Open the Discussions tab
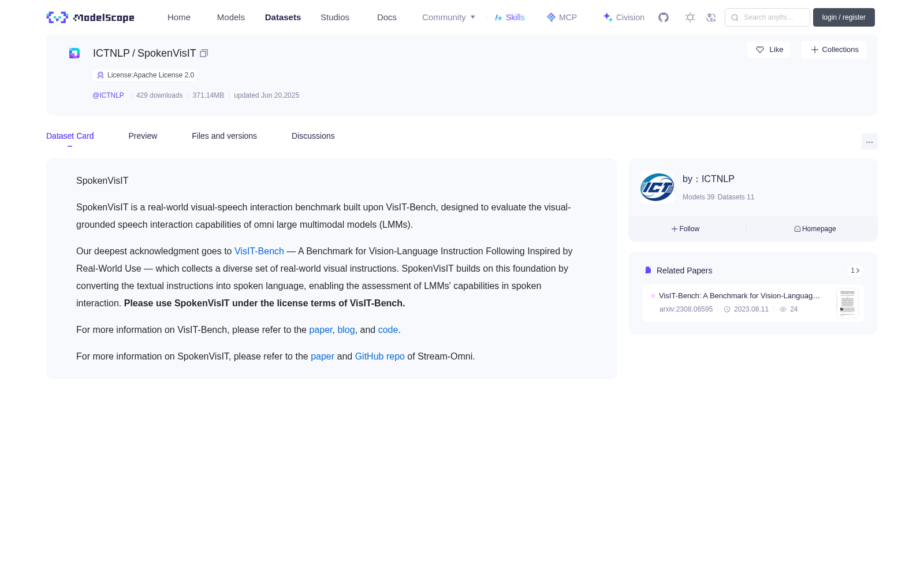The image size is (924, 578). click(x=313, y=136)
